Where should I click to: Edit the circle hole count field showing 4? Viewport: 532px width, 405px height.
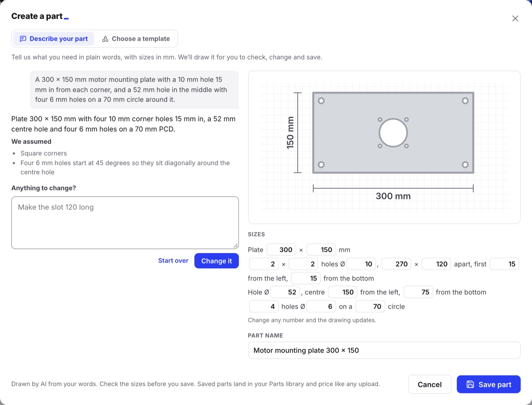click(264, 307)
